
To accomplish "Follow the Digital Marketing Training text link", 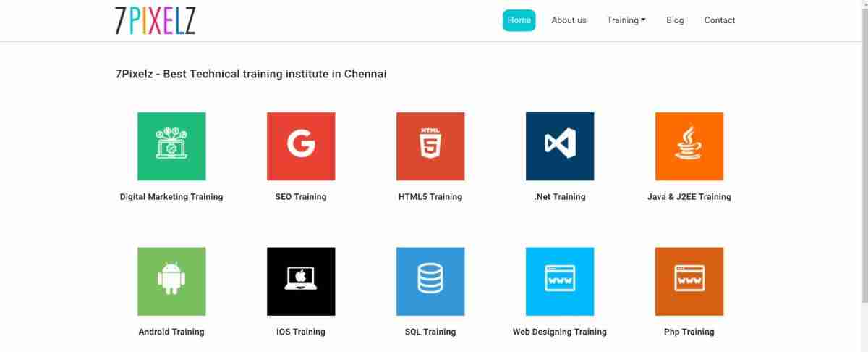I will tap(171, 196).
